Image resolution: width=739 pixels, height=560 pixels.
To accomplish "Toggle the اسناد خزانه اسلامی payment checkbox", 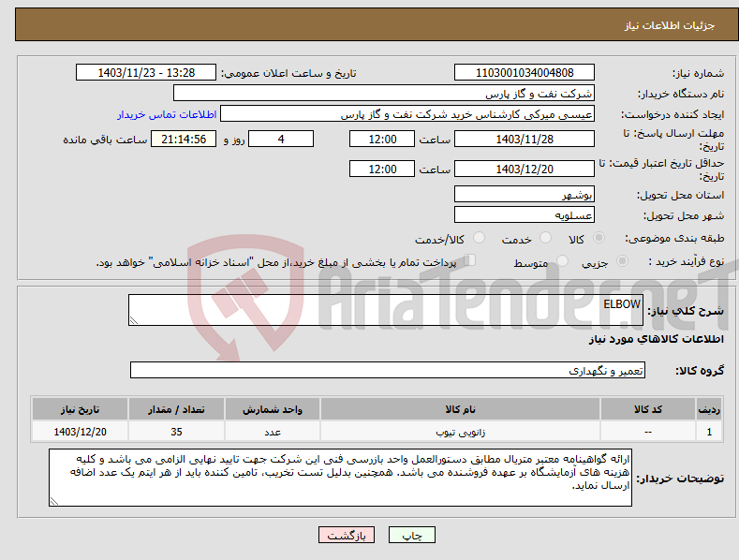I will (x=470, y=259).
